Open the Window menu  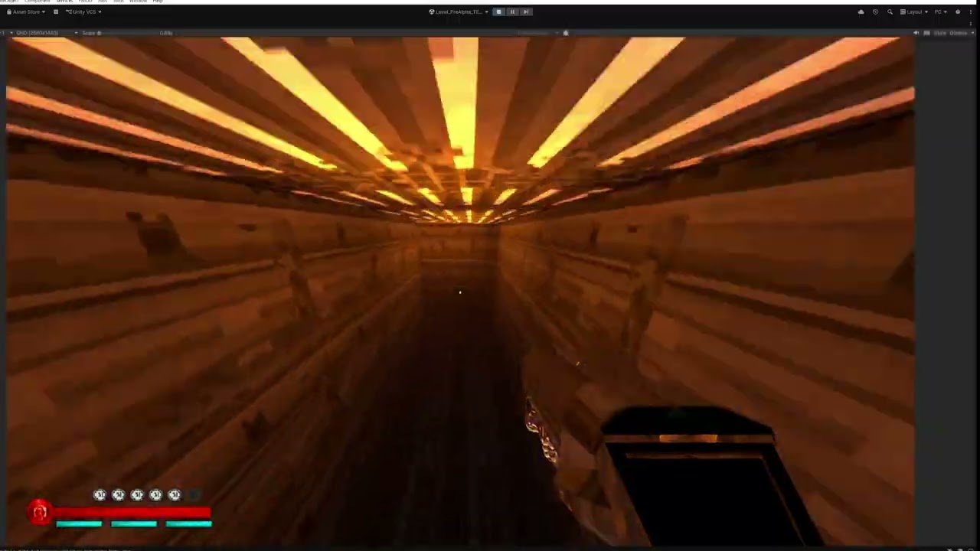pos(138,2)
